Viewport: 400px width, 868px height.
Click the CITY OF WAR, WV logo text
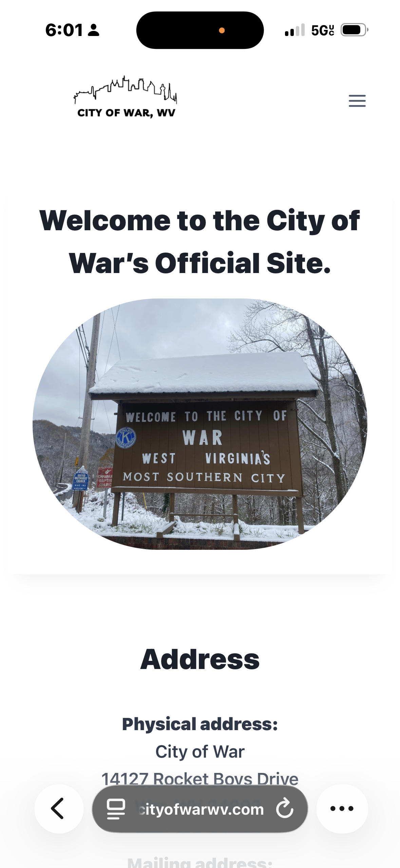[x=126, y=113]
